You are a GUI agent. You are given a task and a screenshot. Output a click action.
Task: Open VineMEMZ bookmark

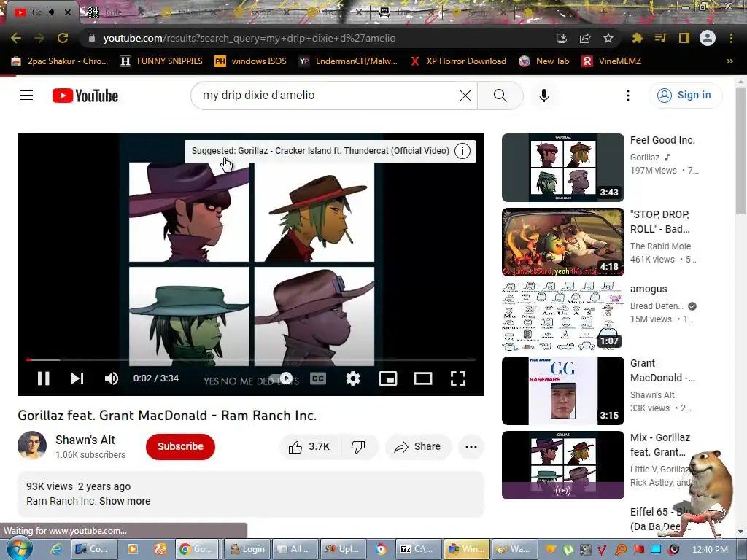coord(612,61)
